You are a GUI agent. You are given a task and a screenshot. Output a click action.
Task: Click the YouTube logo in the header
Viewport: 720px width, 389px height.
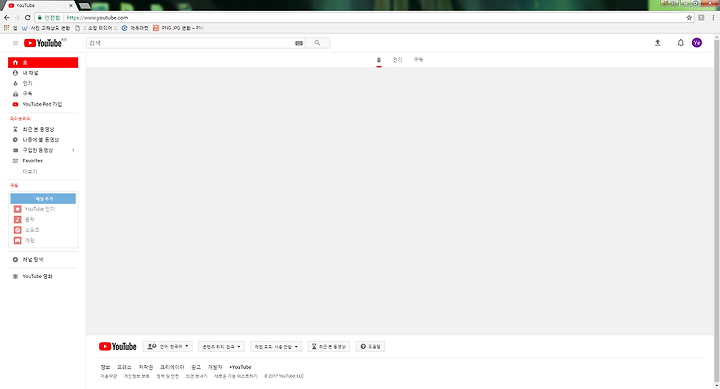pyautogui.click(x=43, y=43)
